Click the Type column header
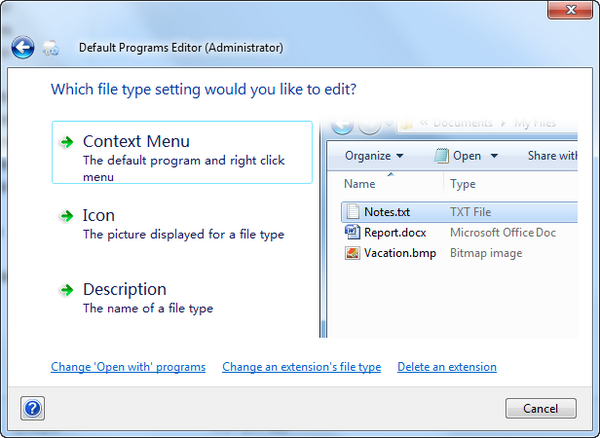 (463, 184)
